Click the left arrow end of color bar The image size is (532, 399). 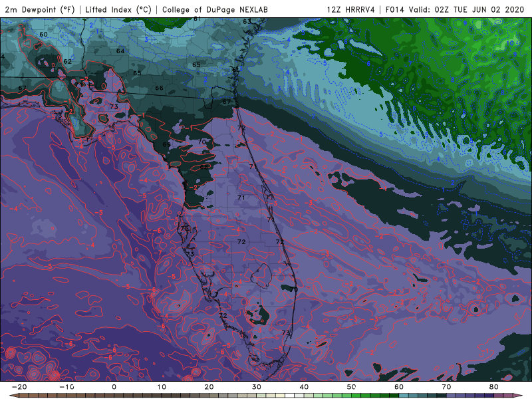tap(14, 396)
